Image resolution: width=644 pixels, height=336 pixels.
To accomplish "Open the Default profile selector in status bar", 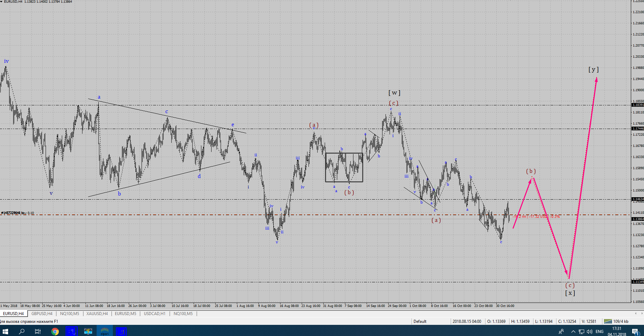I will click(x=420, y=321).
